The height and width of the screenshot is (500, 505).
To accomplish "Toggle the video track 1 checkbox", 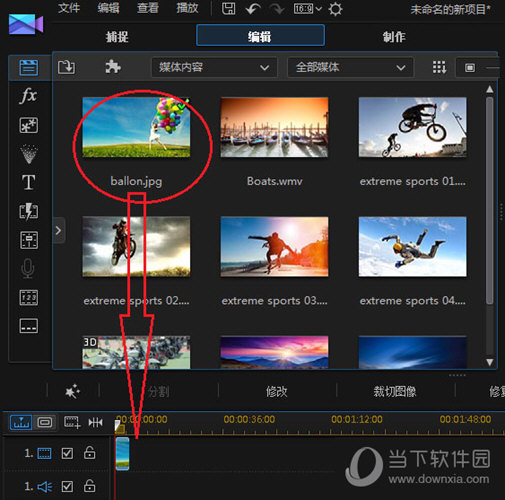I will (67, 453).
